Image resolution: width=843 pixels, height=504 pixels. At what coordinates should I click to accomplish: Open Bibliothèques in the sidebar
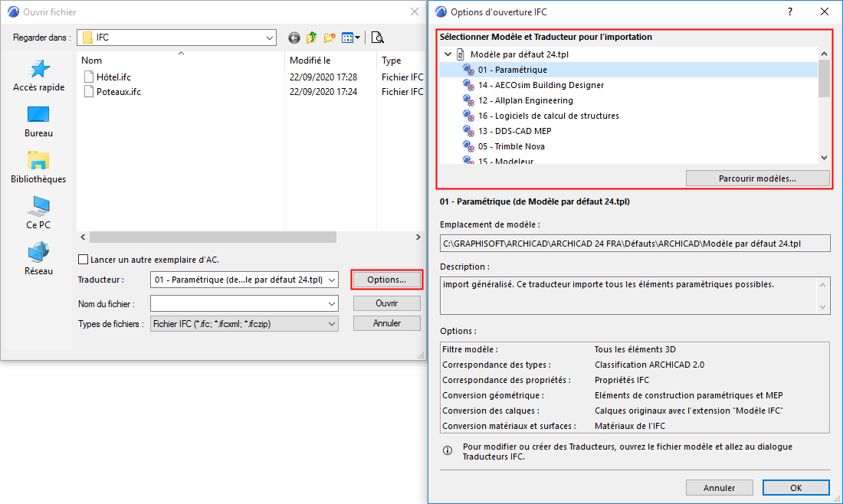coord(39,167)
